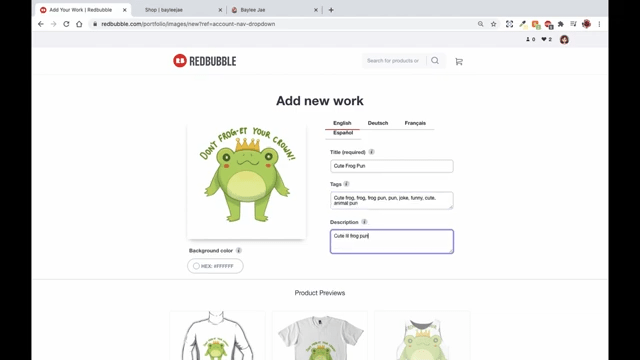Select the Español language tab
The image size is (640, 360).
tap(343, 133)
